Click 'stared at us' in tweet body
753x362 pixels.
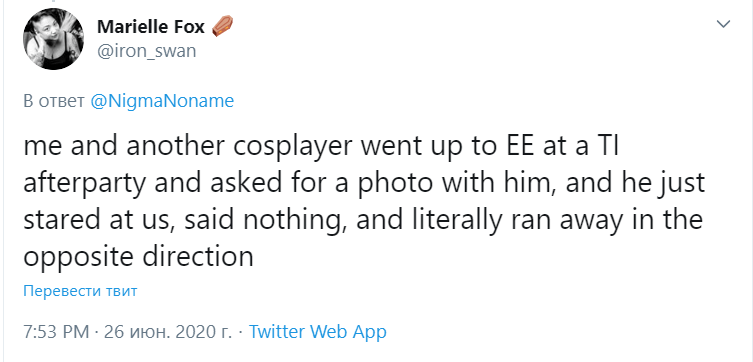(95, 220)
